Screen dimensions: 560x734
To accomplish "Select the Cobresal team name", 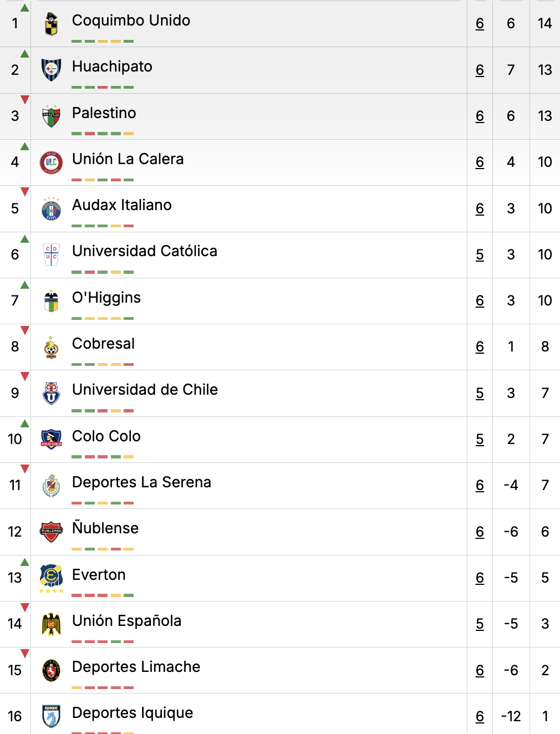I will 103,344.
